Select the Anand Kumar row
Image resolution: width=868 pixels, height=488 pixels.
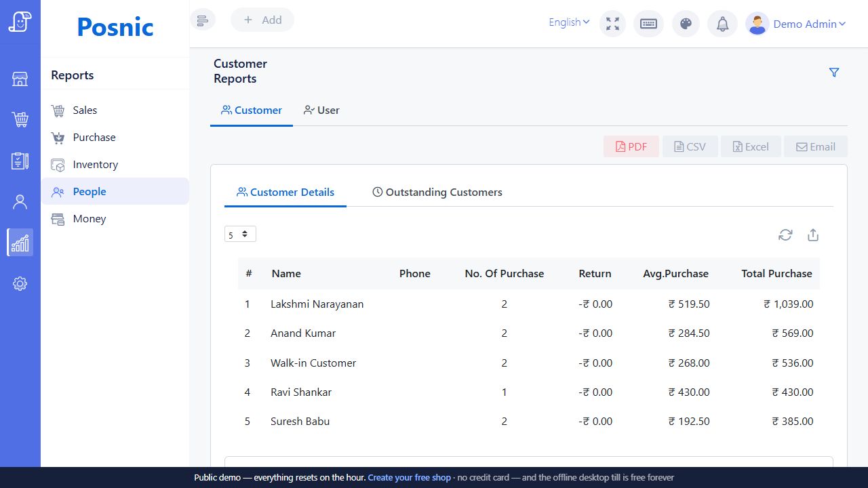(529, 333)
